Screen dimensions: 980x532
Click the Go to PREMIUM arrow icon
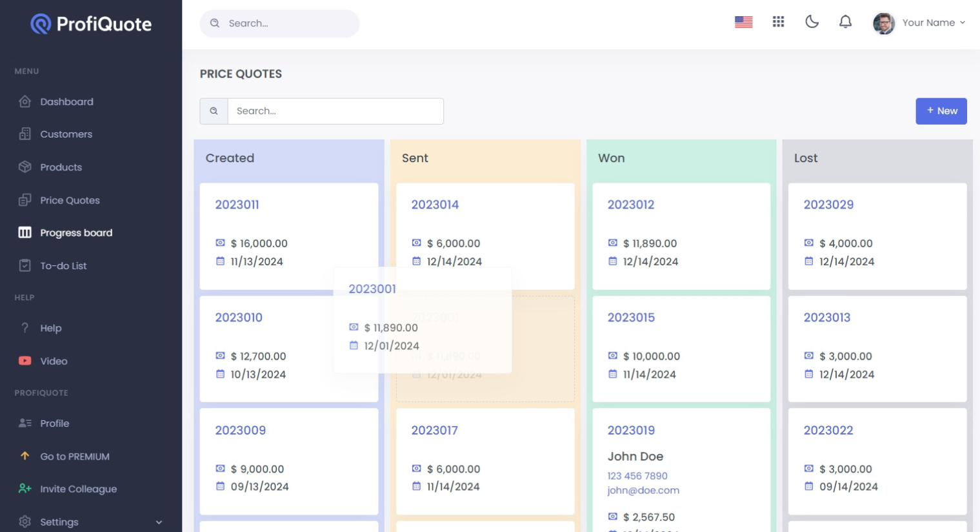pyautogui.click(x=25, y=456)
